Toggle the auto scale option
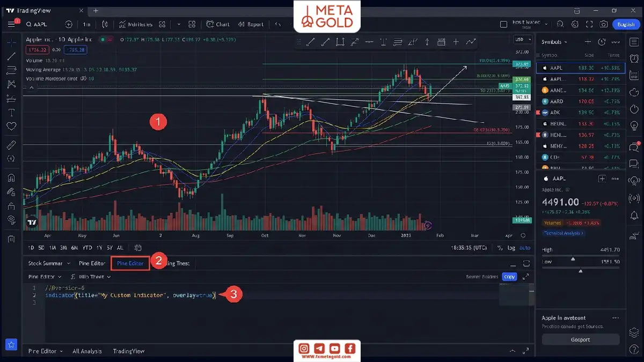 (525, 248)
